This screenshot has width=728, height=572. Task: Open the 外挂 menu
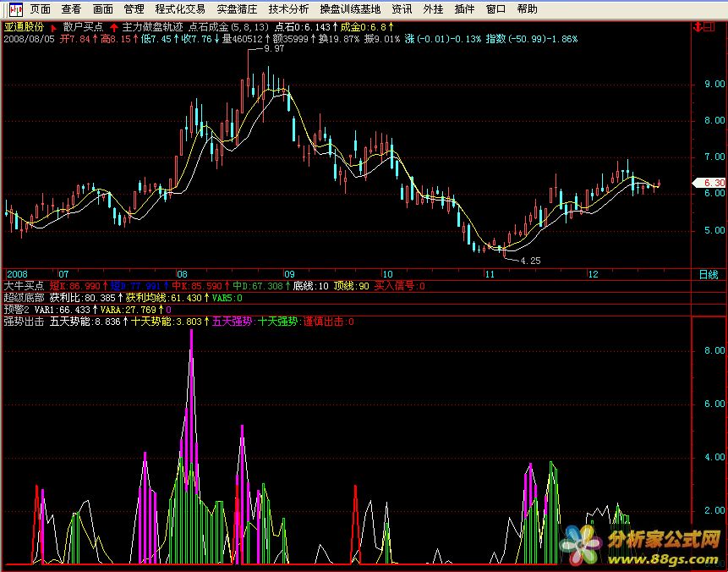(433, 9)
